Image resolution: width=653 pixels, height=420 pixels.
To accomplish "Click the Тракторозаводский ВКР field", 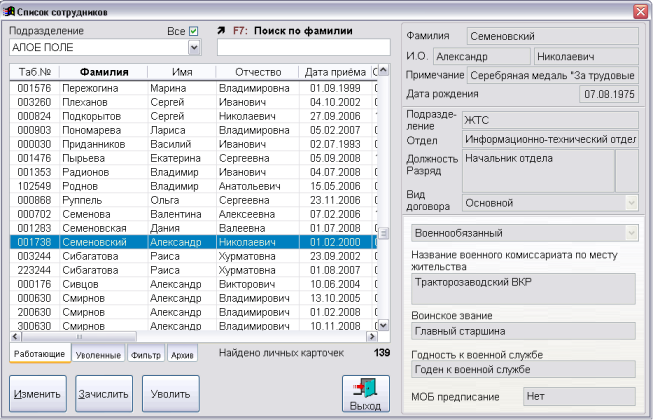I will 523,289.
